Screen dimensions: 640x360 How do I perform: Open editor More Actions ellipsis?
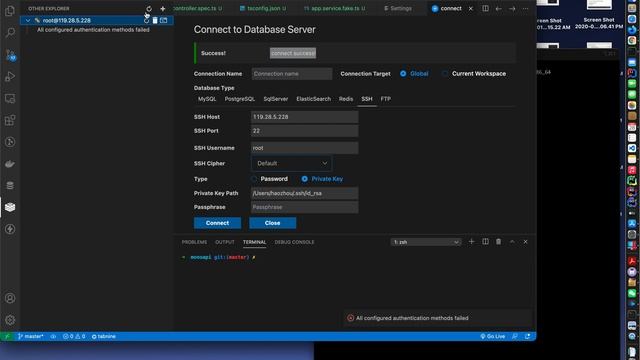tap(525, 8)
